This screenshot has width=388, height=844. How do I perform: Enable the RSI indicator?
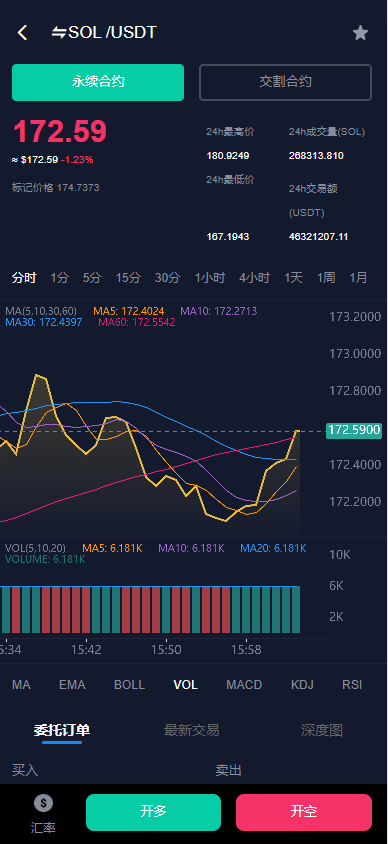pos(352,685)
